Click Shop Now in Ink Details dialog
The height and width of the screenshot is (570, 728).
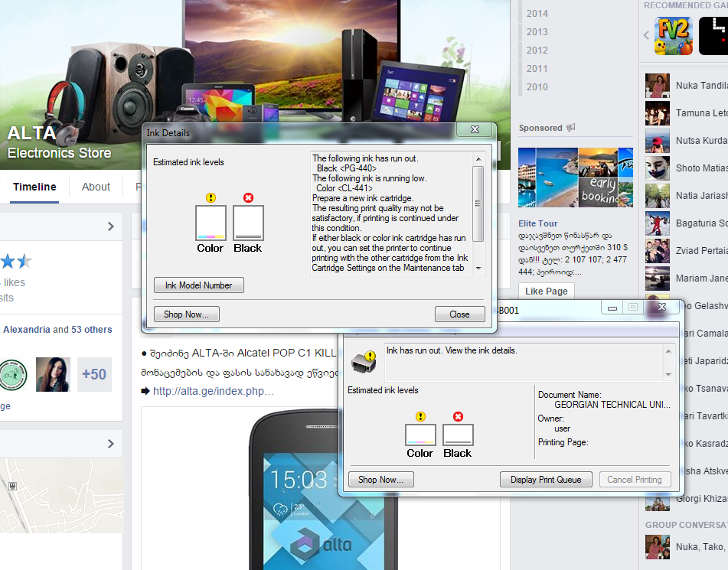coord(187,314)
